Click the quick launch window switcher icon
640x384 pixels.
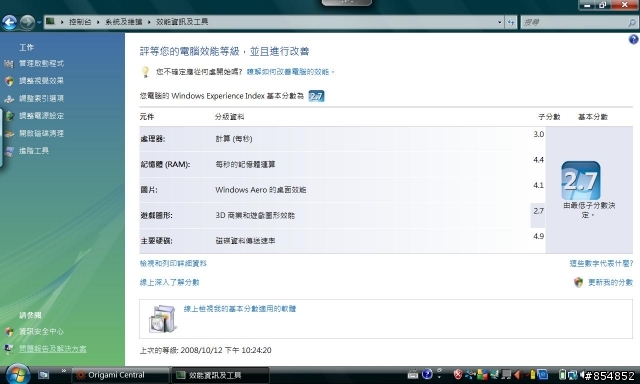click(43, 375)
